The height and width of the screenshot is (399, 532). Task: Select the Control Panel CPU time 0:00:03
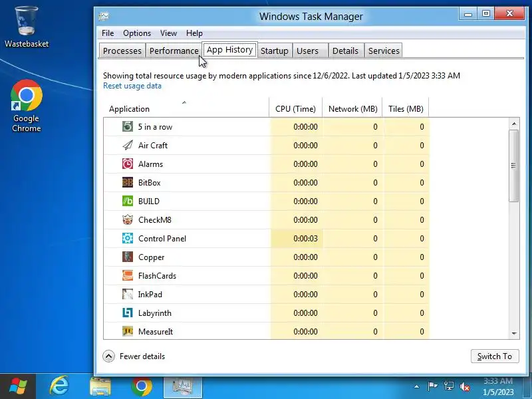click(x=305, y=239)
